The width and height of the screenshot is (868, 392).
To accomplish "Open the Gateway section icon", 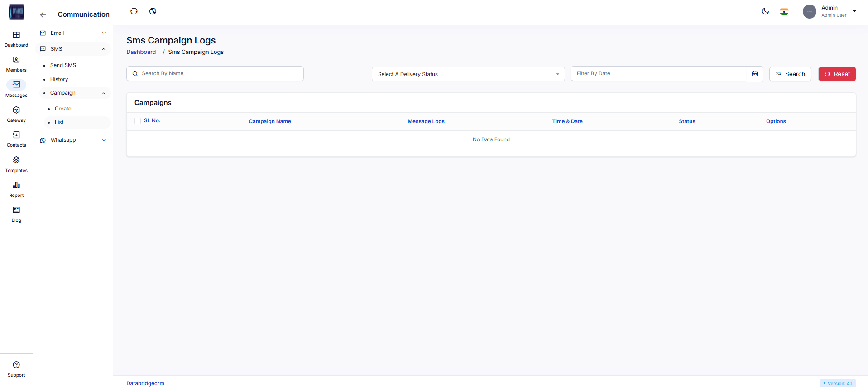I will 16,110.
